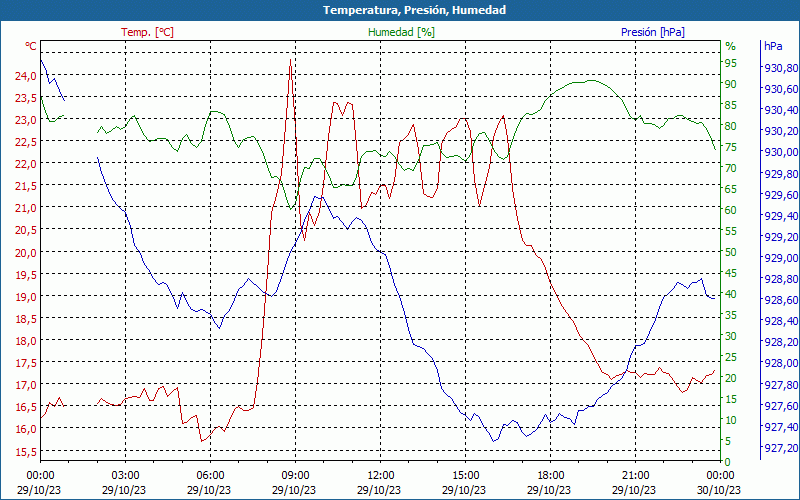Screen dimensions: 800x500
Task: Click the 19,0 temperature axis value
Action: pyautogui.click(x=26, y=296)
